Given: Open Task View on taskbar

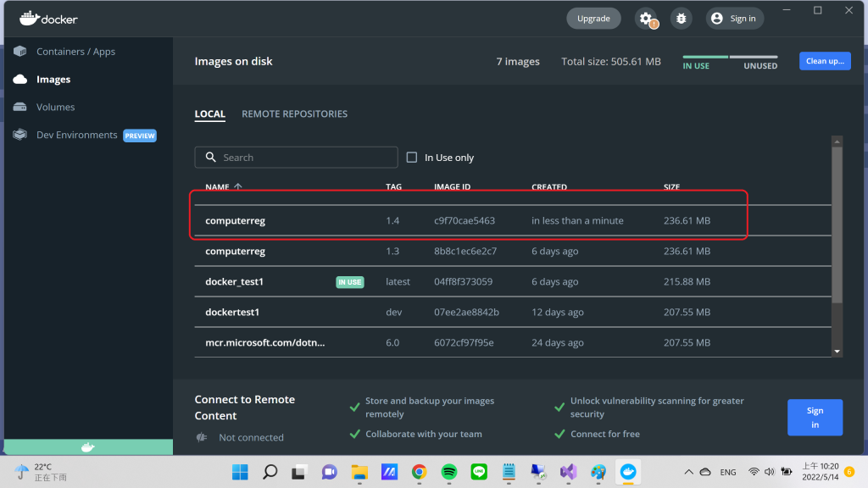Looking at the screenshot, I should pyautogui.click(x=299, y=472).
